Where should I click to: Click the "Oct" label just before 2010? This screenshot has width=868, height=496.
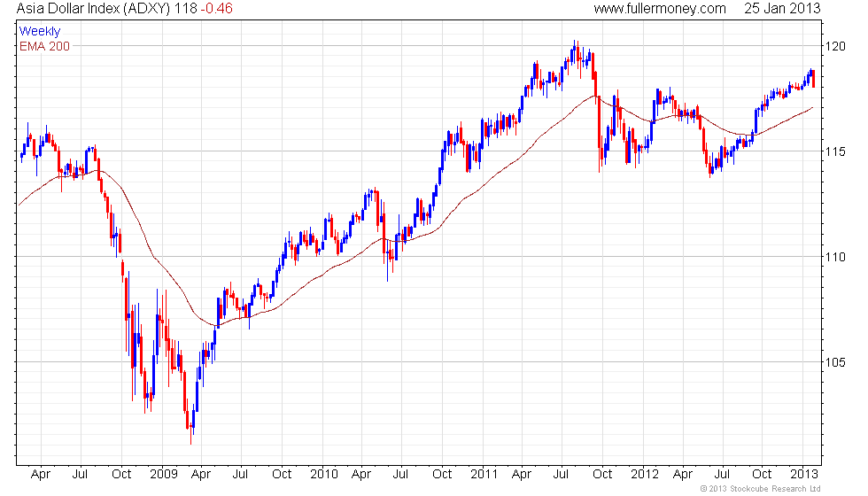(x=282, y=475)
